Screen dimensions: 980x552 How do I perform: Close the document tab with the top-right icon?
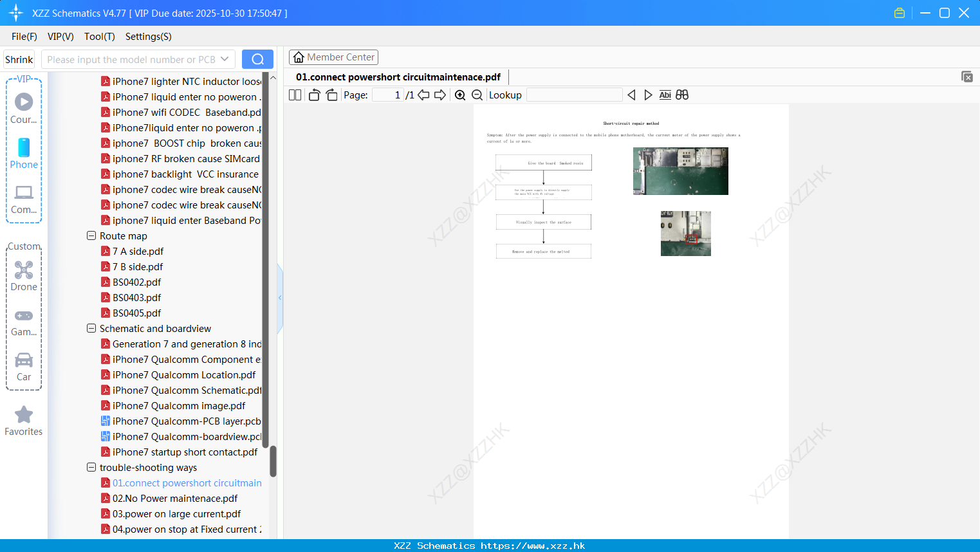point(967,77)
